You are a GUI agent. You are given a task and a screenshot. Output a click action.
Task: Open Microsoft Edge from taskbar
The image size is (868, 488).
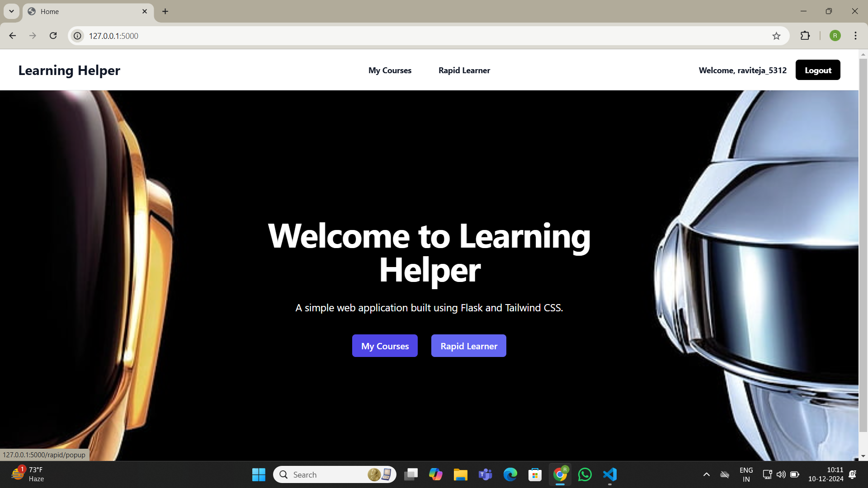(x=510, y=474)
